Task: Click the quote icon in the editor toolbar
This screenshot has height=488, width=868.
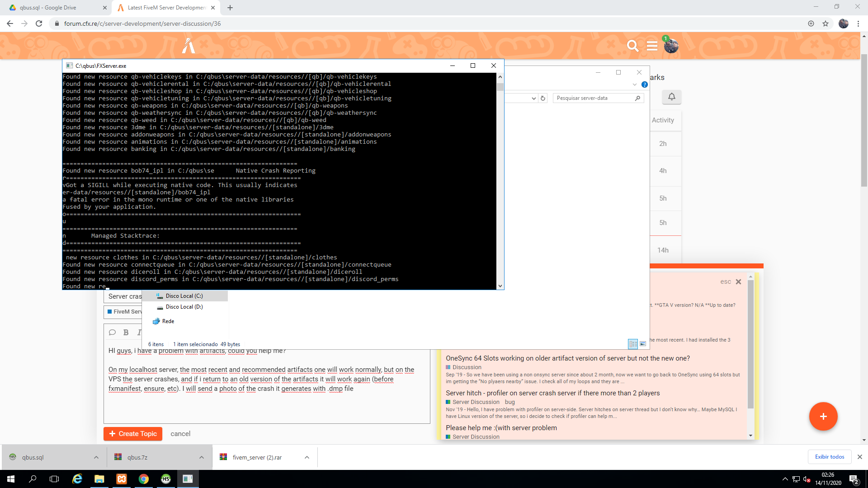Action: (x=112, y=332)
